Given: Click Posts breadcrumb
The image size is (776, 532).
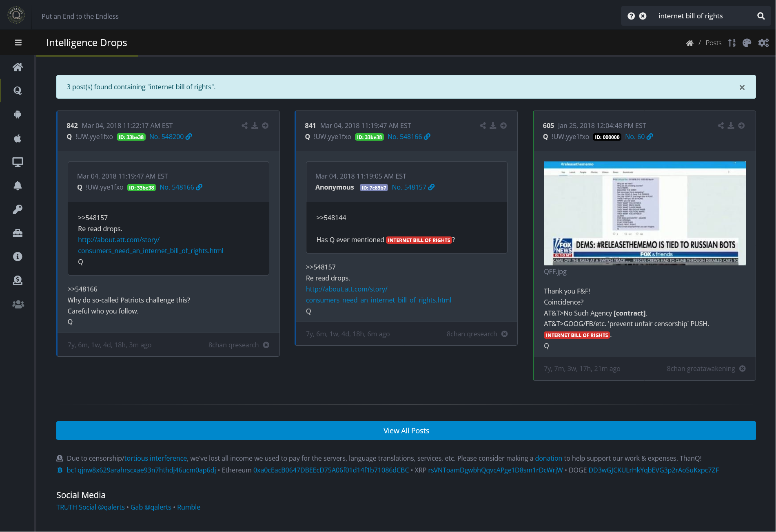Looking at the screenshot, I should pyautogui.click(x=714, y=43).
